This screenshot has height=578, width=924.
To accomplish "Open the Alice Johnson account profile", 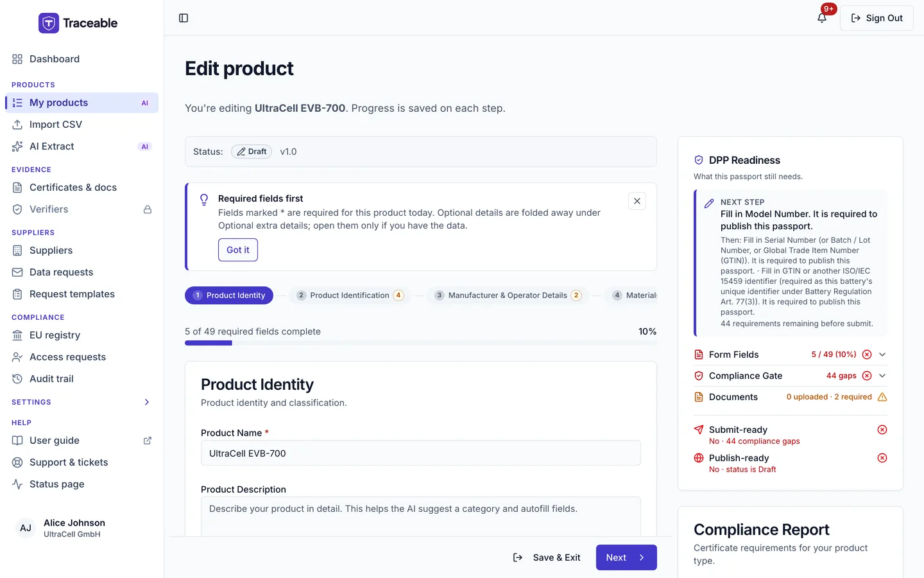I will (x=81, y=528).
